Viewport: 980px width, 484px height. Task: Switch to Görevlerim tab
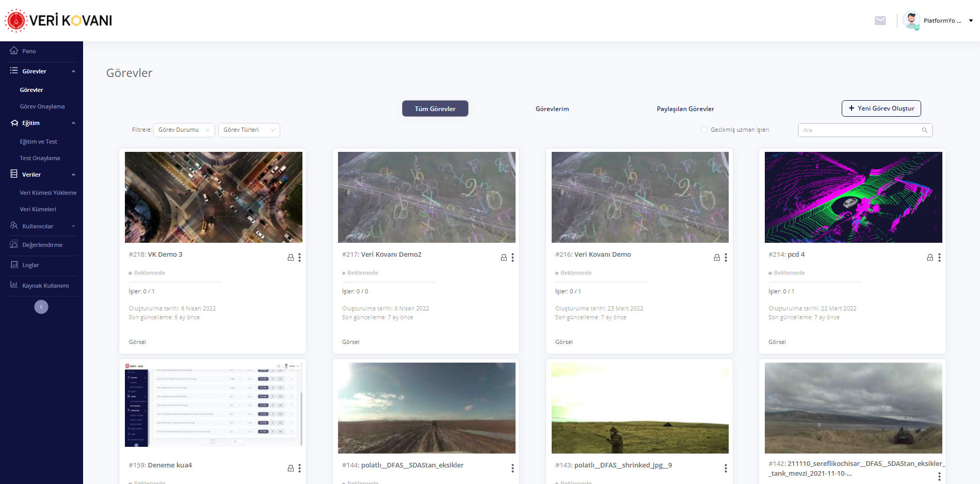pyautogui.click(x=552, y=109)
